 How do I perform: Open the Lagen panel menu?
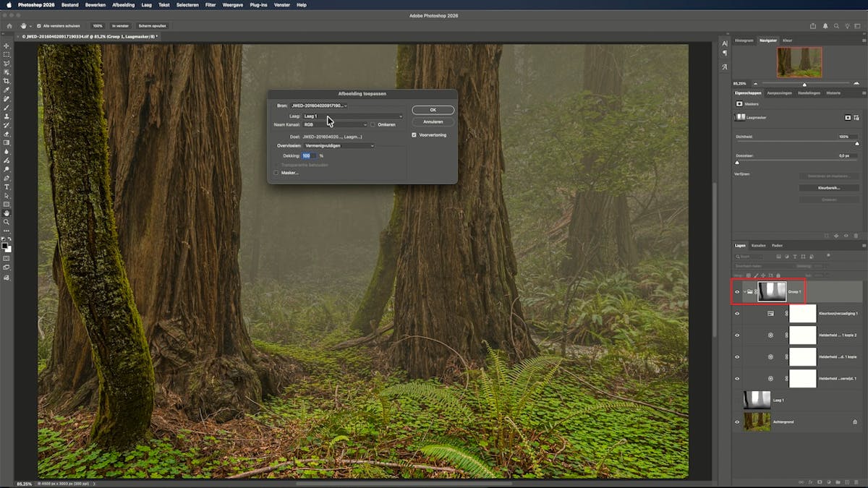[864, 245]
